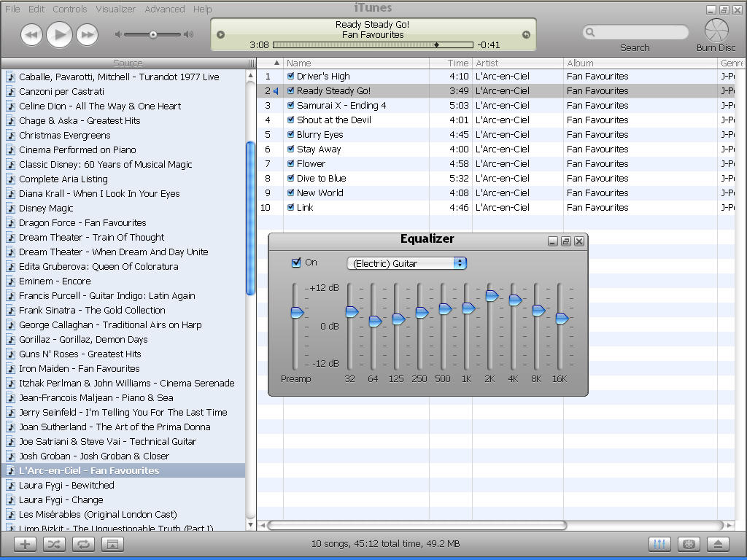Click the previous track rewind button
Image resolution: width=747 pixels, height=560 pixels.
(x=31, y=34)
